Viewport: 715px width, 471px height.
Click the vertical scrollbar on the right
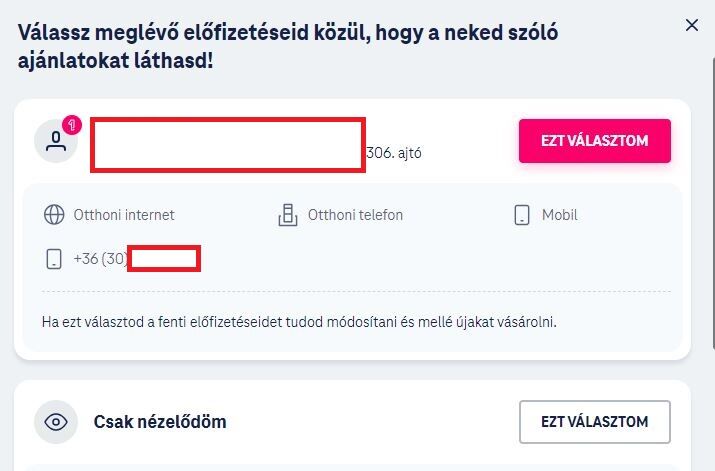[x=713, y=201]
